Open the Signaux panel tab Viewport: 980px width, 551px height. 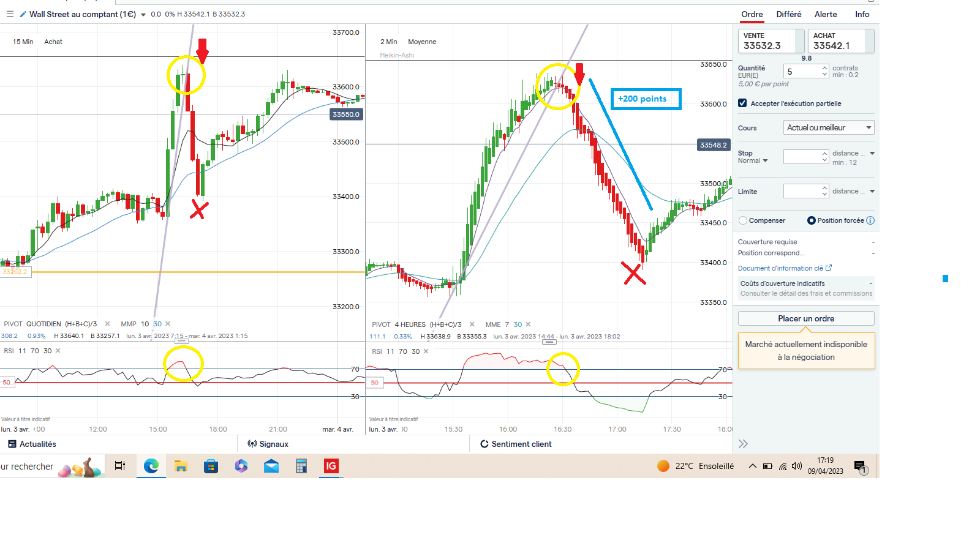click(268, 444)
